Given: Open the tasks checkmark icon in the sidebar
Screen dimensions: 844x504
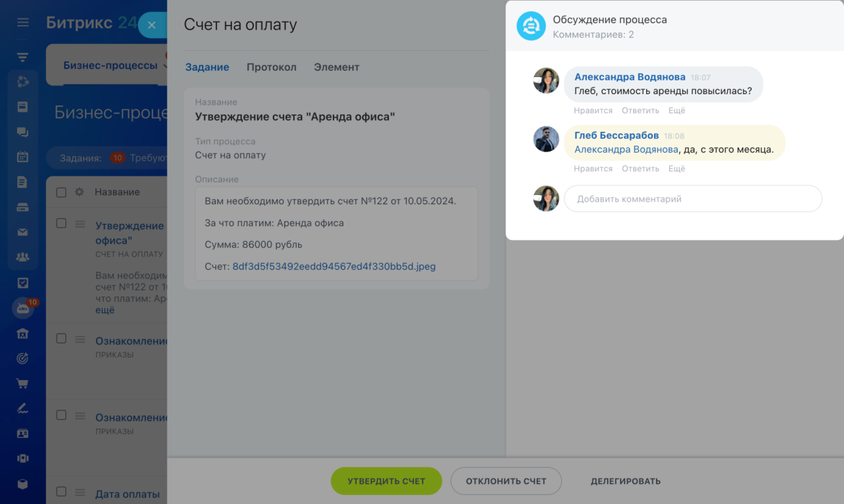Looking at the screenshot, I should [23, 283].
